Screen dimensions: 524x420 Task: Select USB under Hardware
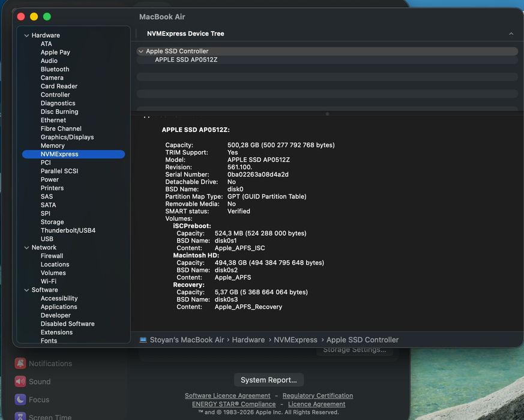coord(47,239)
